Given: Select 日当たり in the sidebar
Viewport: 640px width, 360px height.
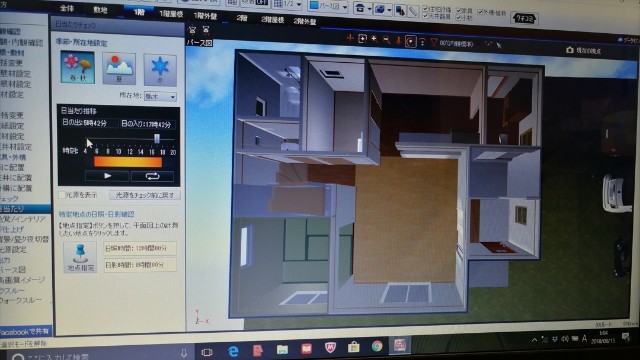Looking at the screenshot, I should pos(24,209).
